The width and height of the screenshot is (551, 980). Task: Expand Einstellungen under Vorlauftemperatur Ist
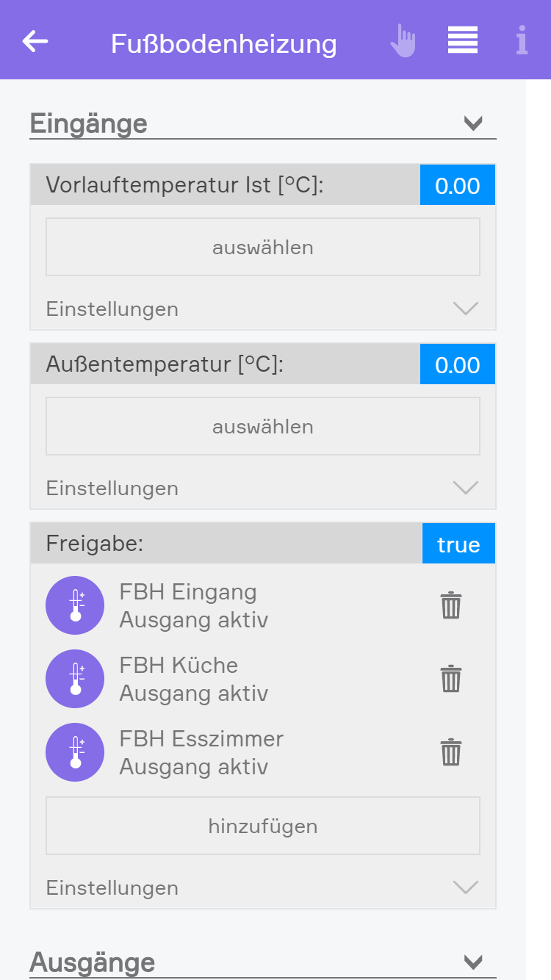(x=466, y=309)
